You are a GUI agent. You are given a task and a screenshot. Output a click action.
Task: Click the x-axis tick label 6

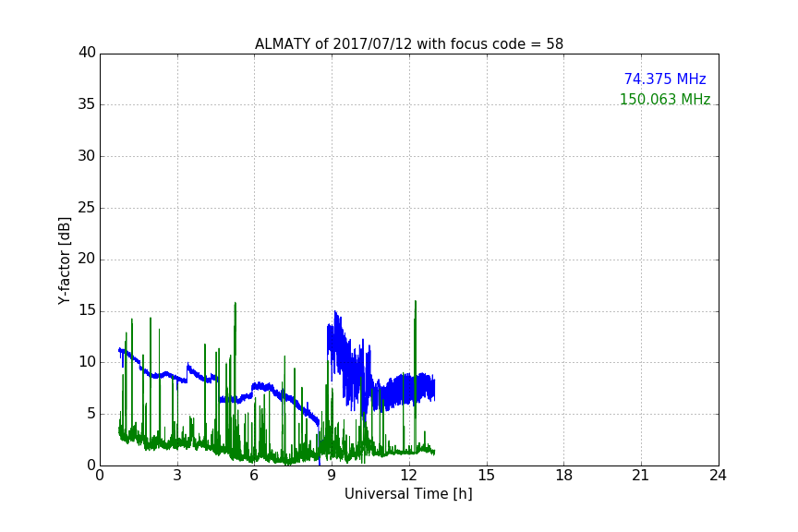(255, 476)
